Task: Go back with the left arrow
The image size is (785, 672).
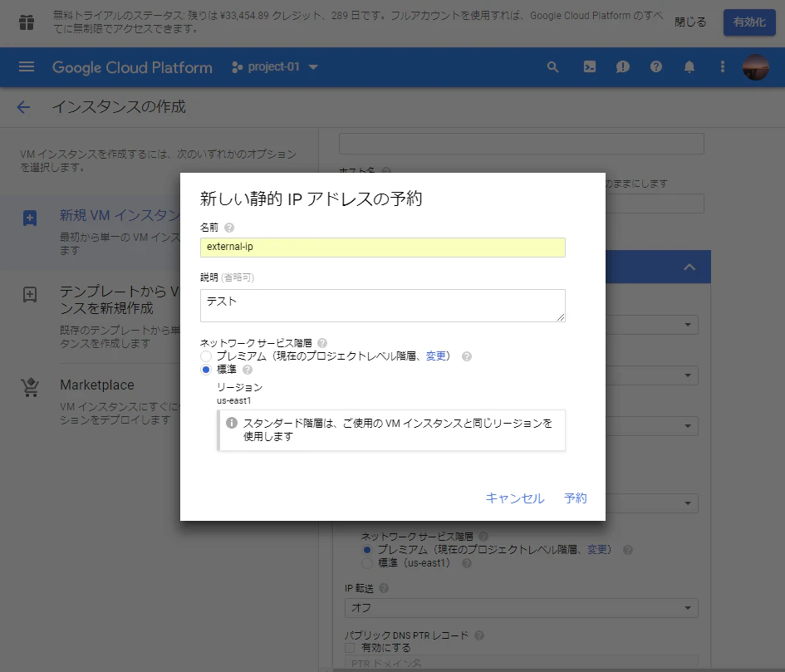Action: 23,106
